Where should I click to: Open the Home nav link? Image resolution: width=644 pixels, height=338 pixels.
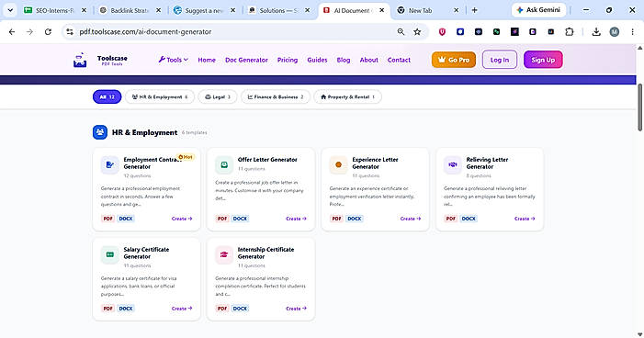coord(207,60)
